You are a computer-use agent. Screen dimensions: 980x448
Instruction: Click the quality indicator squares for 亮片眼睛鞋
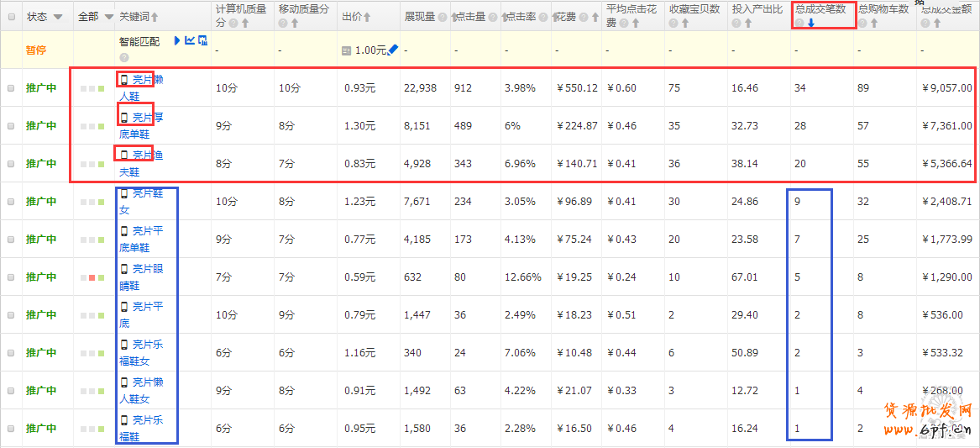(93, 277)
